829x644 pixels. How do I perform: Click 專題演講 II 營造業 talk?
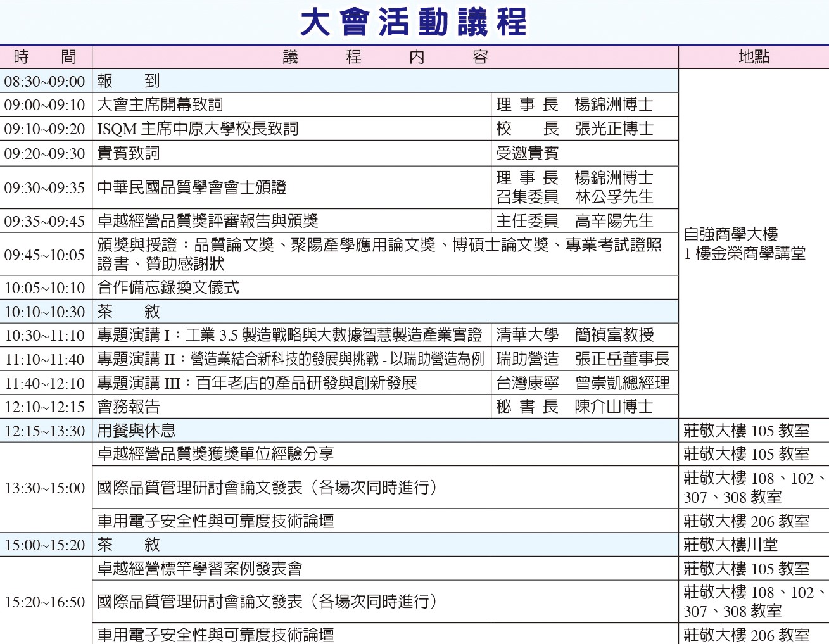291,359
